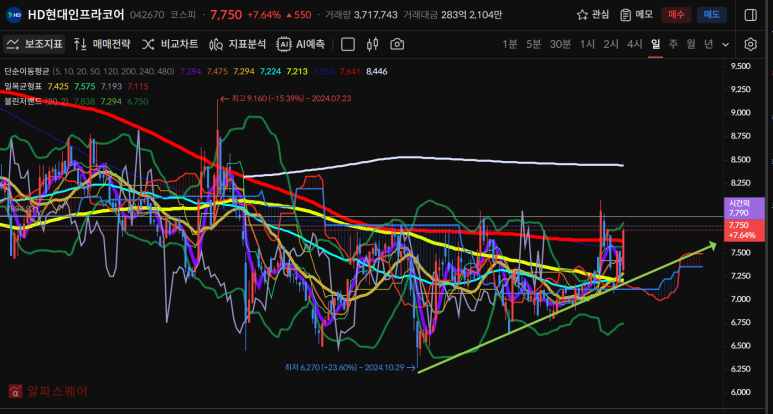The height and width of the screenshot is (414, 773).
Task: Select the 월 monthly timeframe
Action: [691, 44]
